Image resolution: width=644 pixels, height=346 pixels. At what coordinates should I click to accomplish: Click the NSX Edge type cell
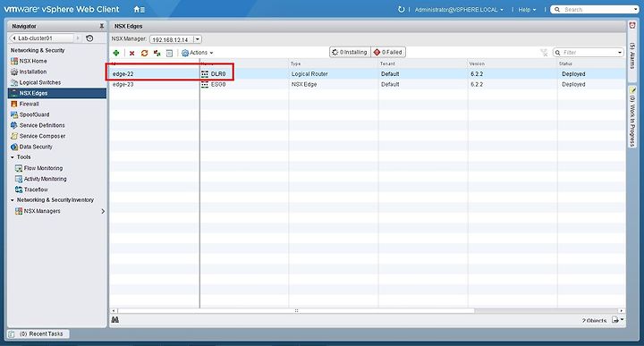[304, 84]
